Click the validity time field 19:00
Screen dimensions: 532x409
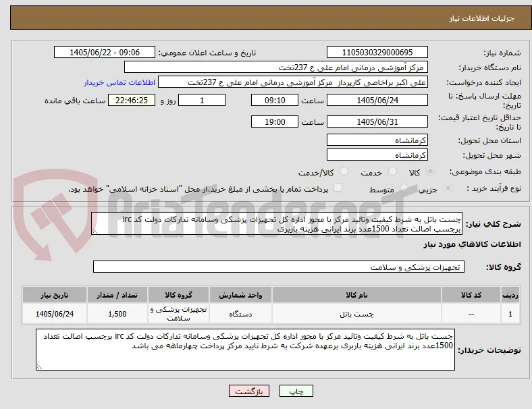tap(275, 121)
